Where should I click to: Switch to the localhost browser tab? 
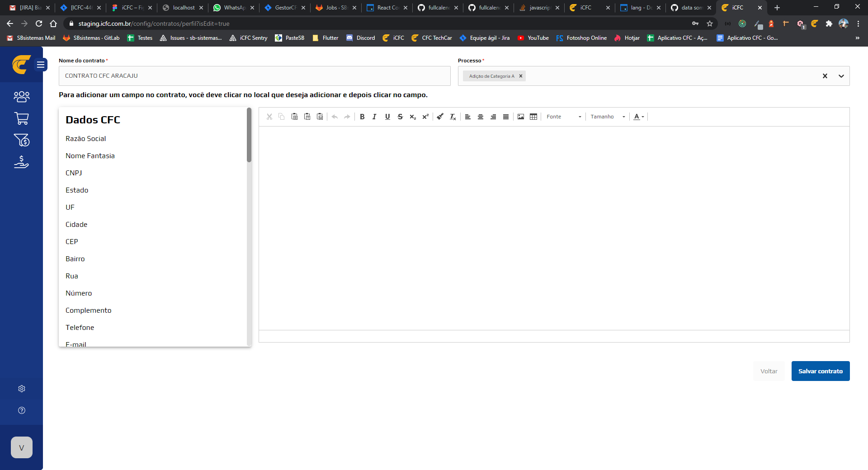(x=183, y=8)
